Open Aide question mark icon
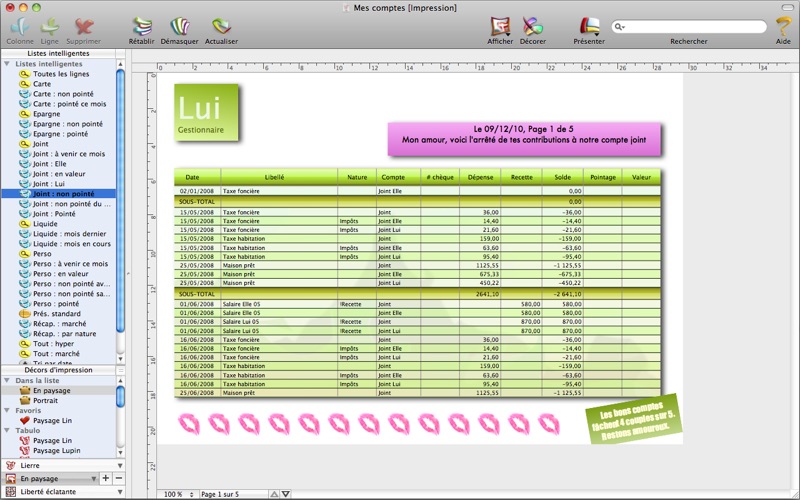This screenshot has width=800, height=500. tap(783, 27)
